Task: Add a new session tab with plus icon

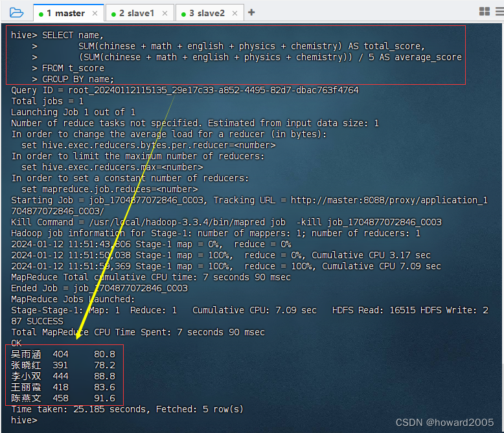Action: (x=251, y=12)
